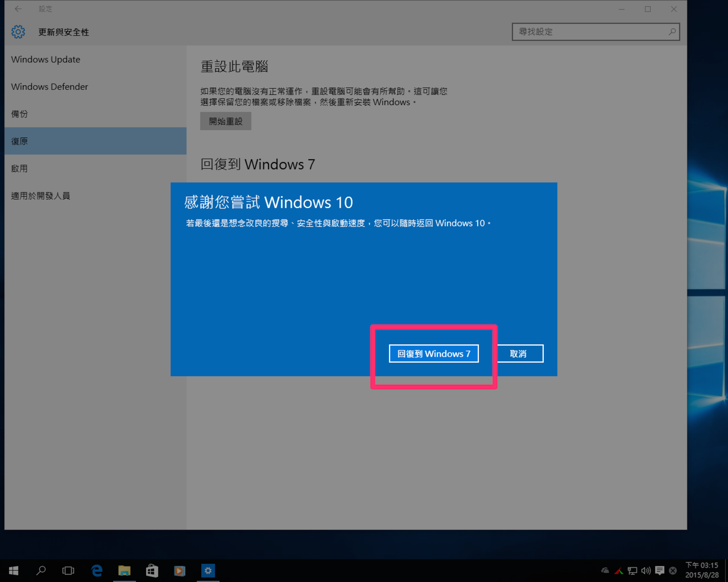
Task: Close the Settings window
Action: click(x=674, y=9)
